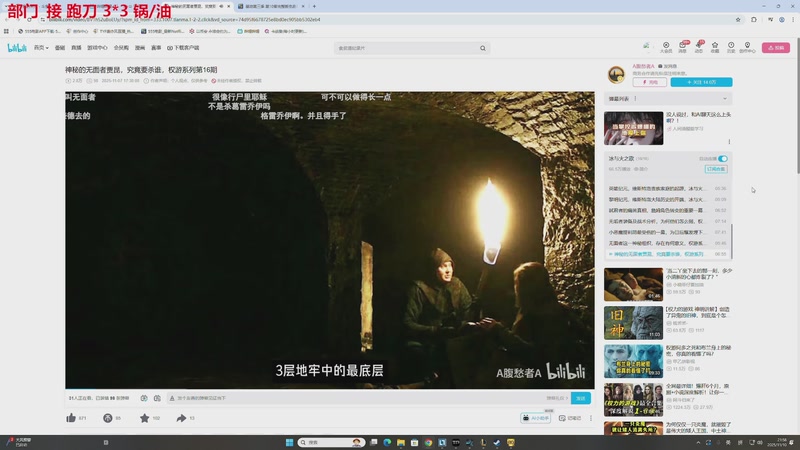Play the playlist episode lasting 07:41
800x450 pixels.
point(667,232)
